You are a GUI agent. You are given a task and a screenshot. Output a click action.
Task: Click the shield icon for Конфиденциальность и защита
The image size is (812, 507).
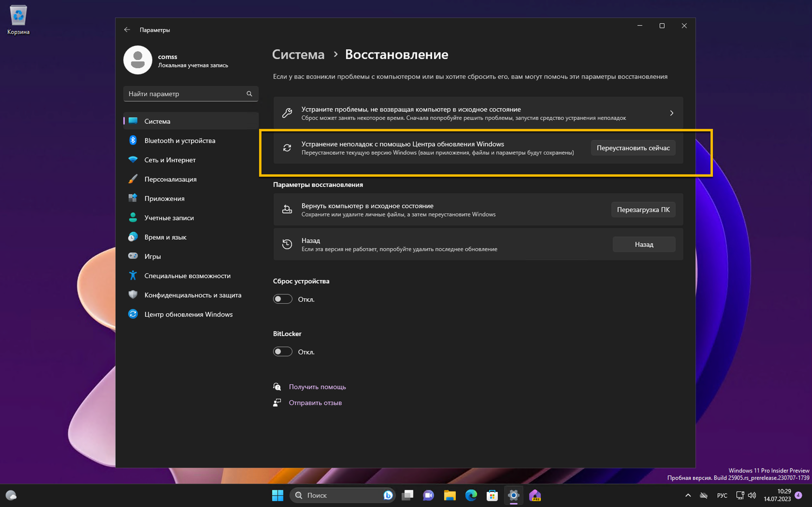click(133, 295)
